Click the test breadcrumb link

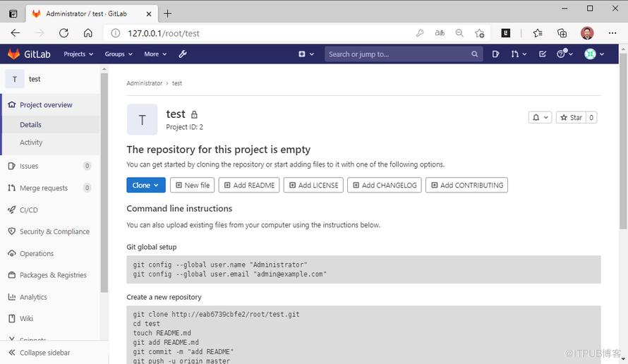(177, 83)
